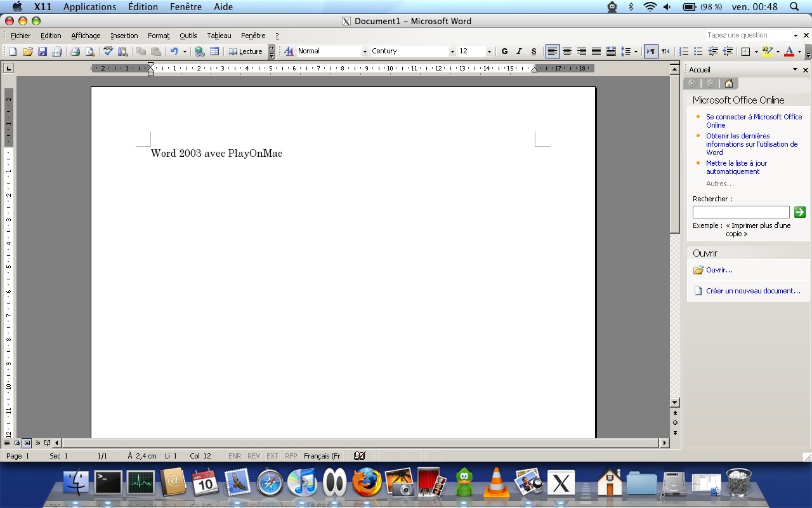Toggle left text alignment
The image size is (812, 508).
click(x=553, y=51)
